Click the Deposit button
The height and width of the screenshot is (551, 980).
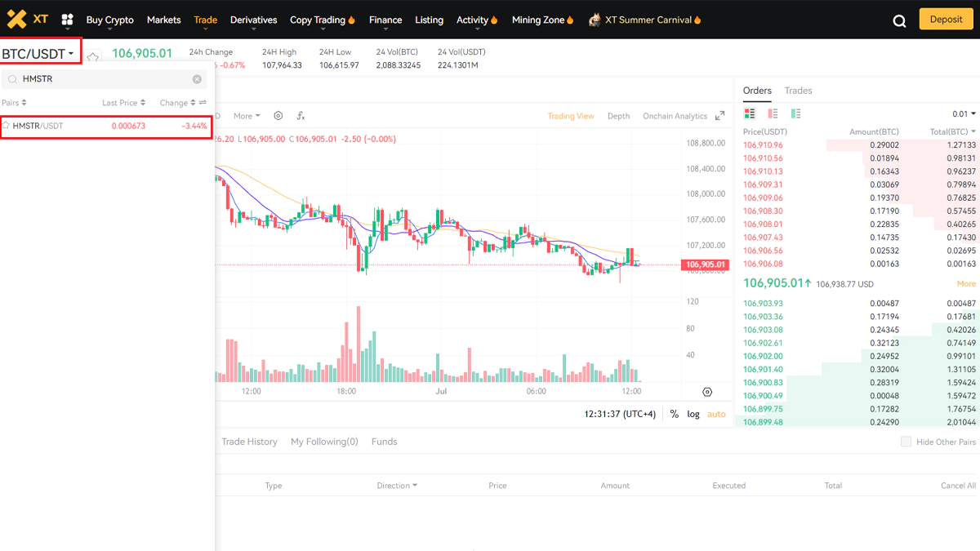pos(946,19)
